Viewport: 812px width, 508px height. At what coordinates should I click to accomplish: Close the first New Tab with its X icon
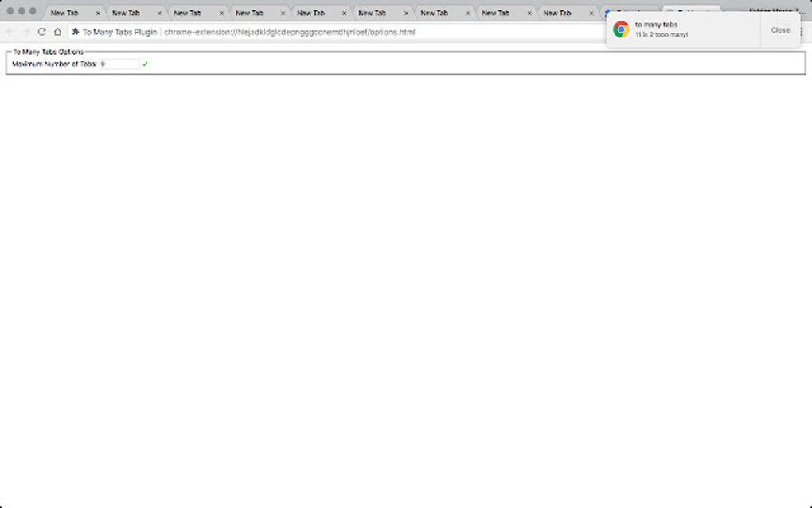click(x=98, y=13)
